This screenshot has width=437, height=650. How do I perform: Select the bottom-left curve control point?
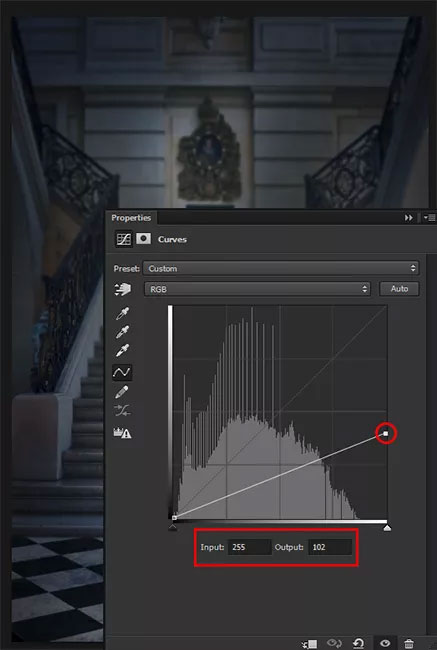coord(174,518)
